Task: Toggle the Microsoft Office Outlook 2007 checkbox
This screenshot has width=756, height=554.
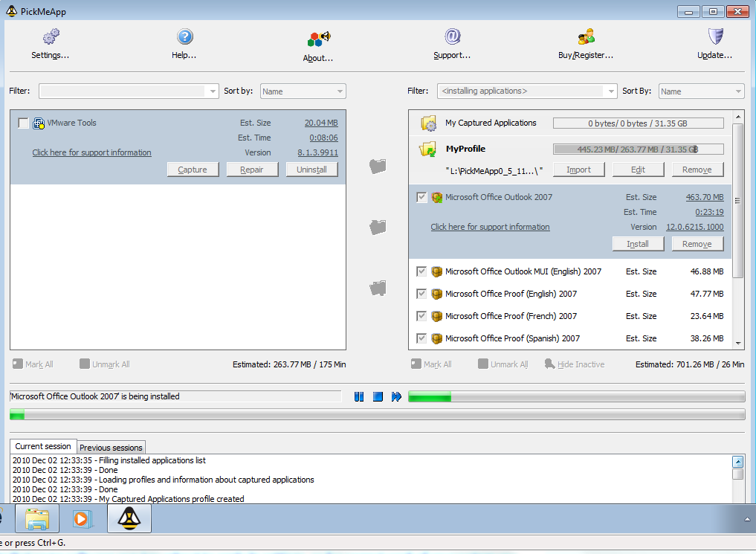Action: [421, 197]
